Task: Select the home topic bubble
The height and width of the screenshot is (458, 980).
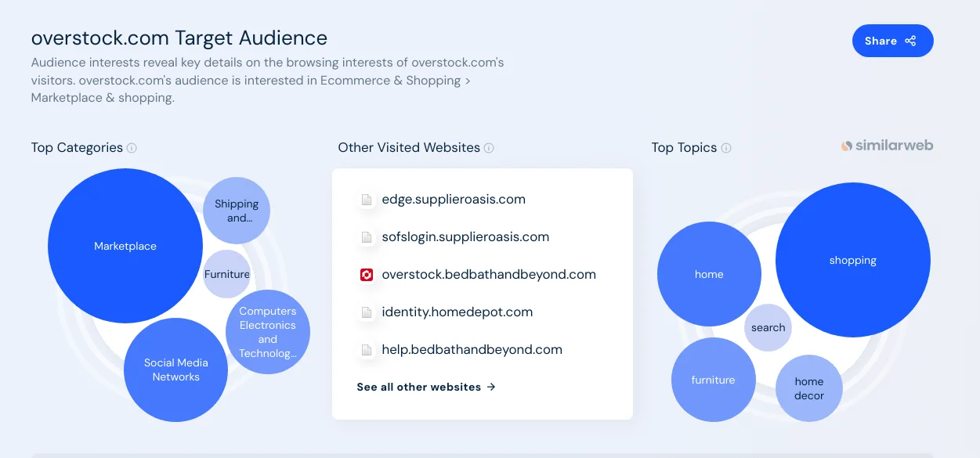Action: [x=709, y=274]
